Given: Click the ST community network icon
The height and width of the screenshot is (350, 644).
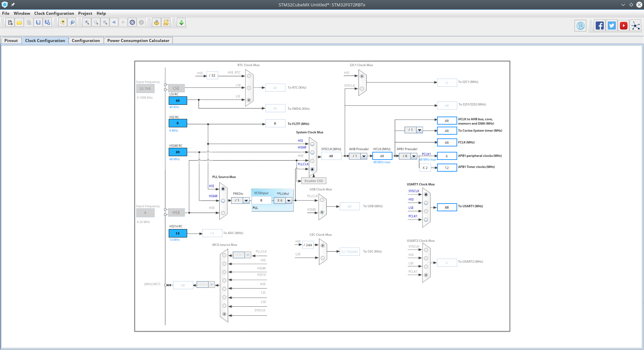Looking at the screenshot, I should pyautogui.click(x=636, y=26).
